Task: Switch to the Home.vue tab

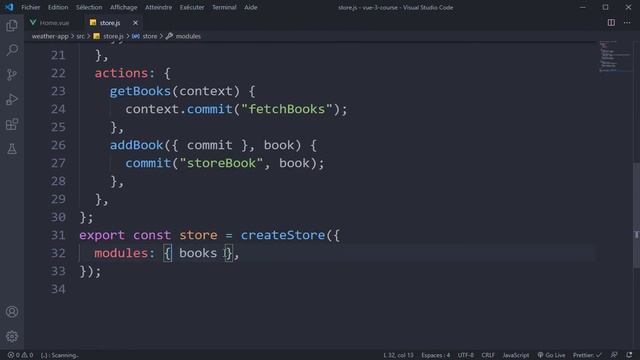Action: [x=50, y=23]
